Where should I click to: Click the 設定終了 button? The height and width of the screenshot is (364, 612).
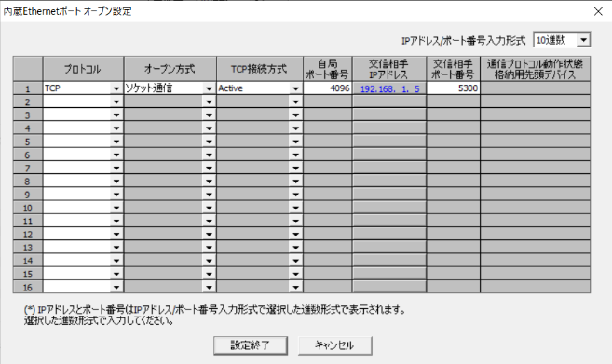tap(251, 345)
